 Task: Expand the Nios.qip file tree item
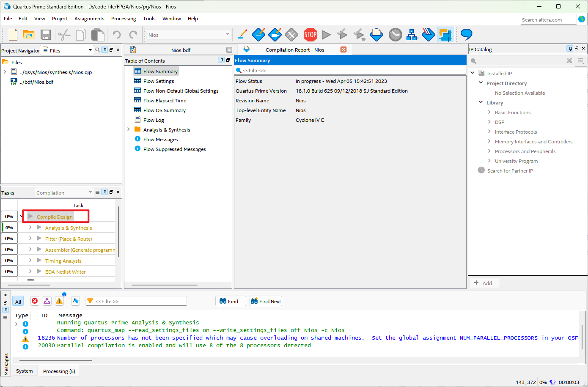point(5,72)
